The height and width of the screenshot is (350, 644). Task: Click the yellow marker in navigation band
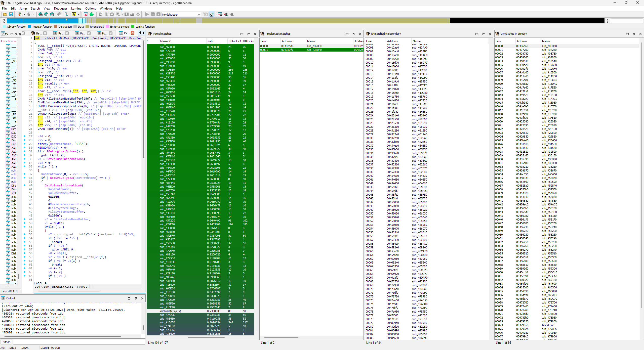pos(67,19)
